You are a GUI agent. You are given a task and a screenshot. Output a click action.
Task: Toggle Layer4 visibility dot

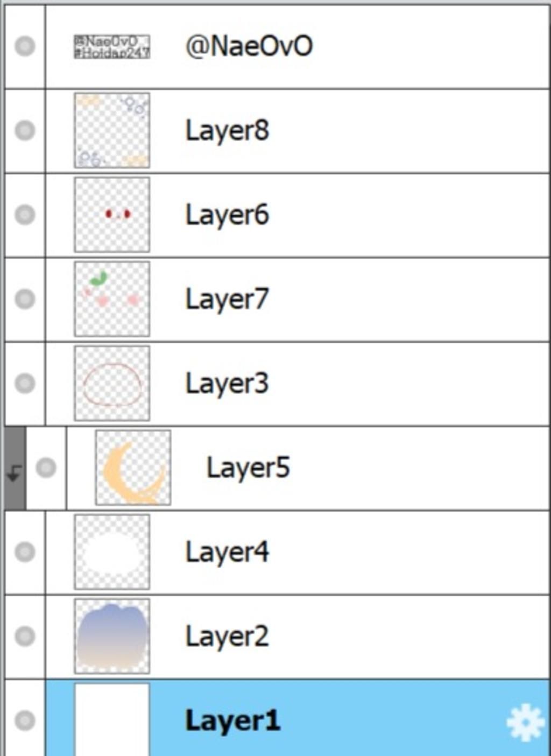25,552
